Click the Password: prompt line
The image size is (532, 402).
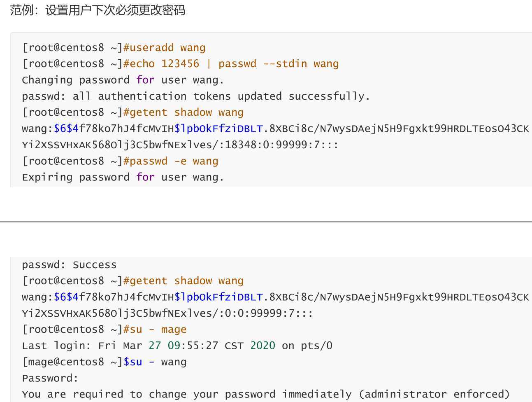50,378
